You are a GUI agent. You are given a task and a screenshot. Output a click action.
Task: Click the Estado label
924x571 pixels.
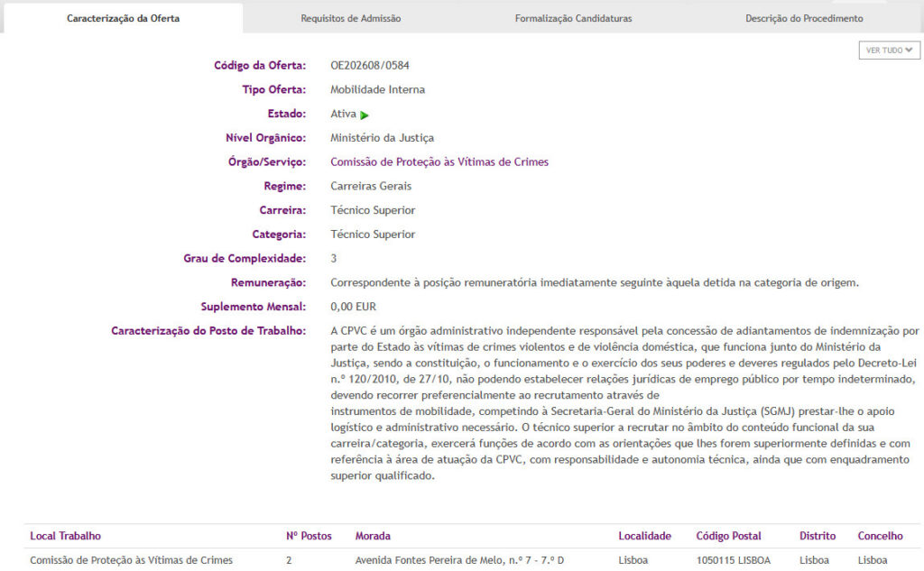coord(286,114)
